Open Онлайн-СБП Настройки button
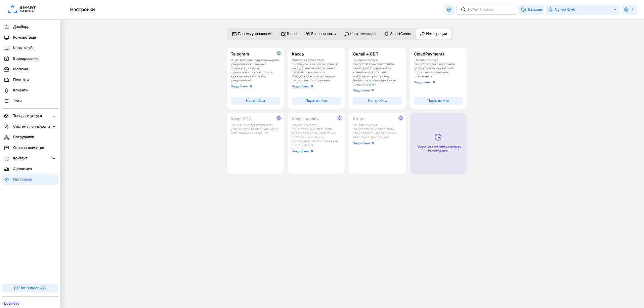This screenshot has width=644, height=308. pyautogui.click(x=377, y=101)
